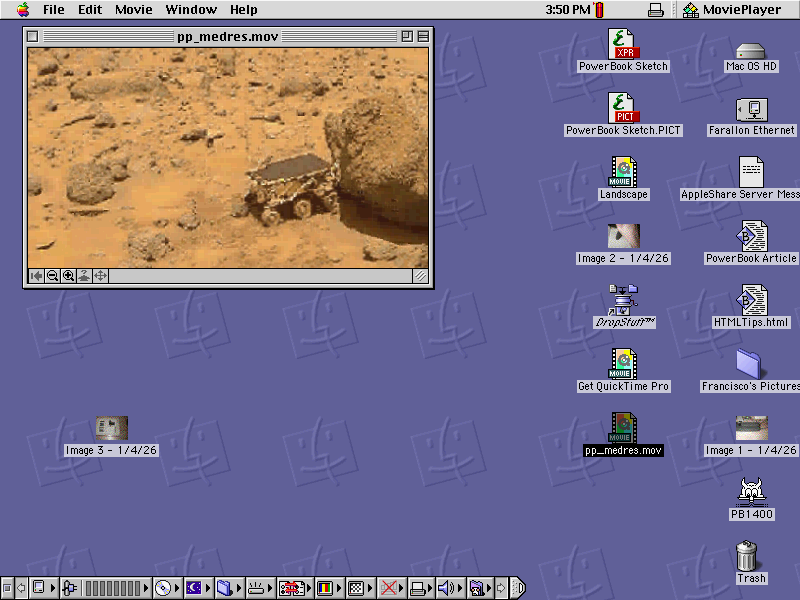
Task: Select the zoom-out magnifier in the movie window
Action: (52, 277)
